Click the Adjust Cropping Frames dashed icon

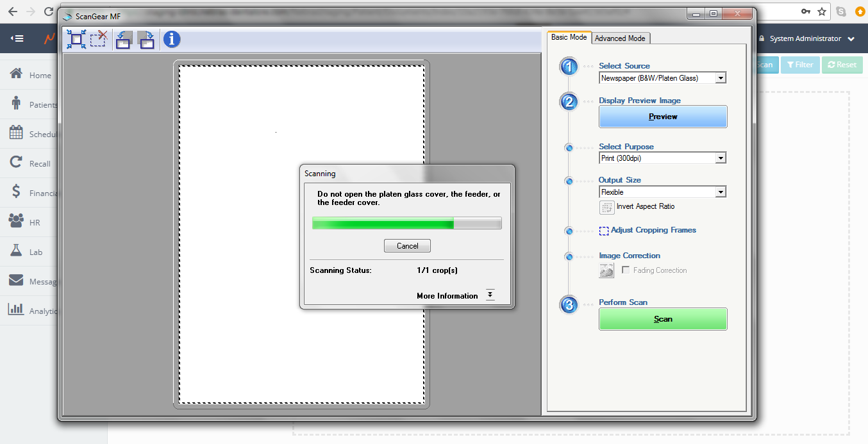[604, 231]
